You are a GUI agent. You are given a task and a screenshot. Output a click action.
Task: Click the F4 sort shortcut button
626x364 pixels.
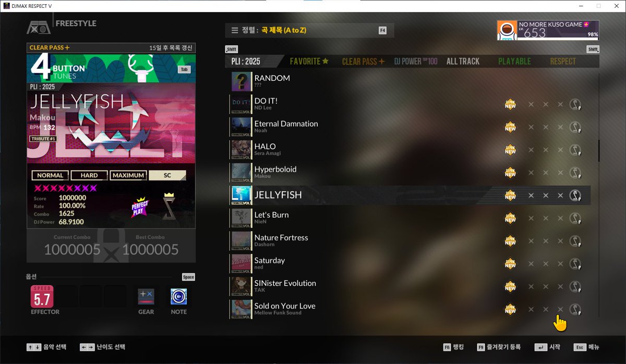(383, 30)
